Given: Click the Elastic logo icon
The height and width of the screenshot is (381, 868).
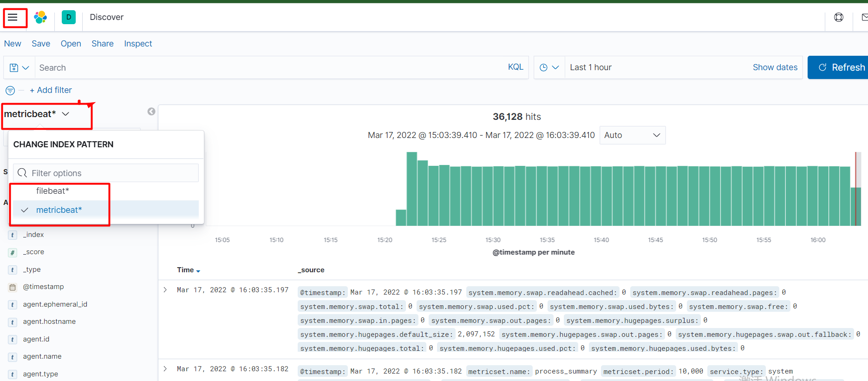Looking at the screenshot, I should pos(40,17).
